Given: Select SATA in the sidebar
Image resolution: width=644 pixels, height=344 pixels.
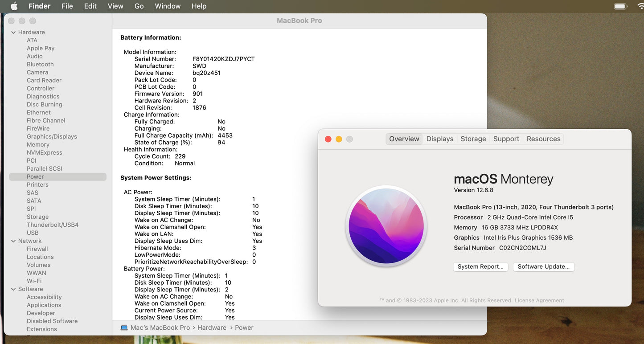Looking at the screenshot, I should point(34,201).
